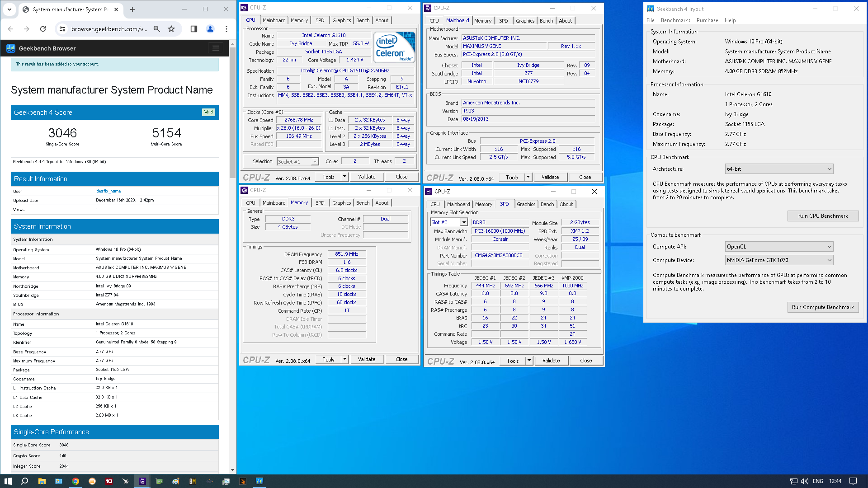Open the site information icon in address bar
The image size is (868, 488).
(62, 29)
